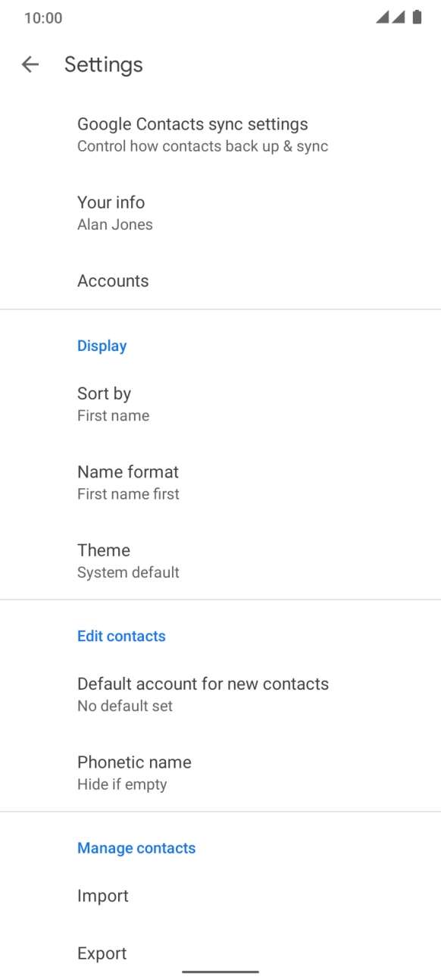The width and height of the screenshot is (441, 980).
Task: Tap the First name sort value
Action: [113, 415]
